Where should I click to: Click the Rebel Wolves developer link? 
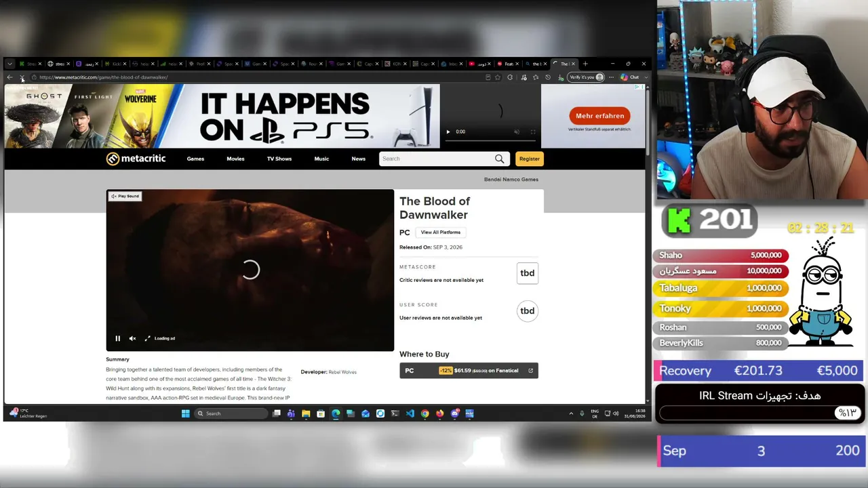point(342,372)
